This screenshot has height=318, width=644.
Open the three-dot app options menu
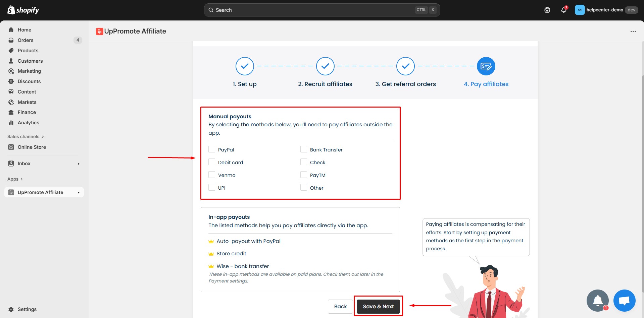point(633,31)
